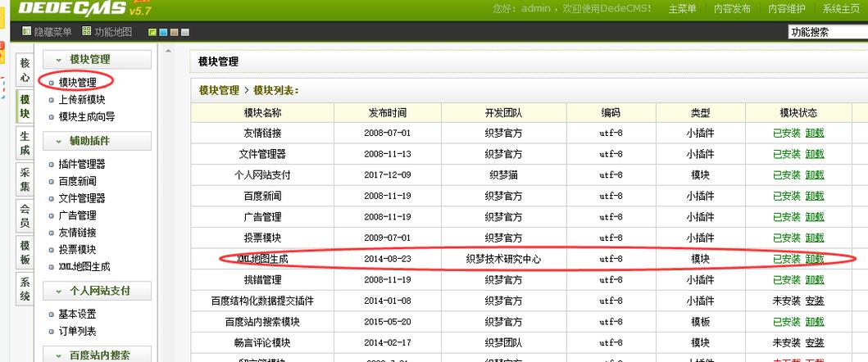868x362 pixels.
Task: Select the 生成 vertical tab
Action: pyautogui.click(x=25, y=143)
